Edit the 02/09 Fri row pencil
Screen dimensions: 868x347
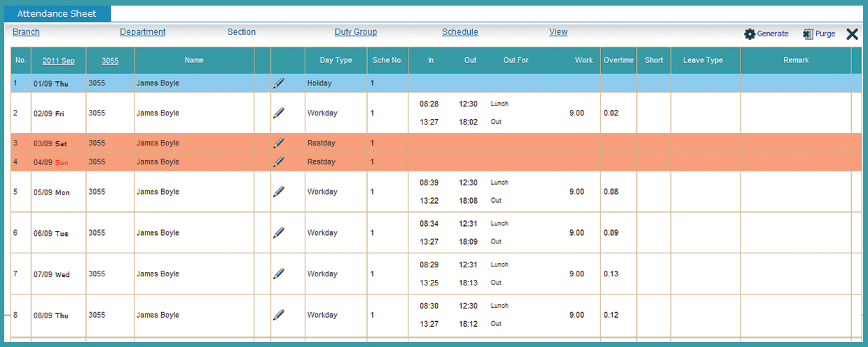coord(279,113)
